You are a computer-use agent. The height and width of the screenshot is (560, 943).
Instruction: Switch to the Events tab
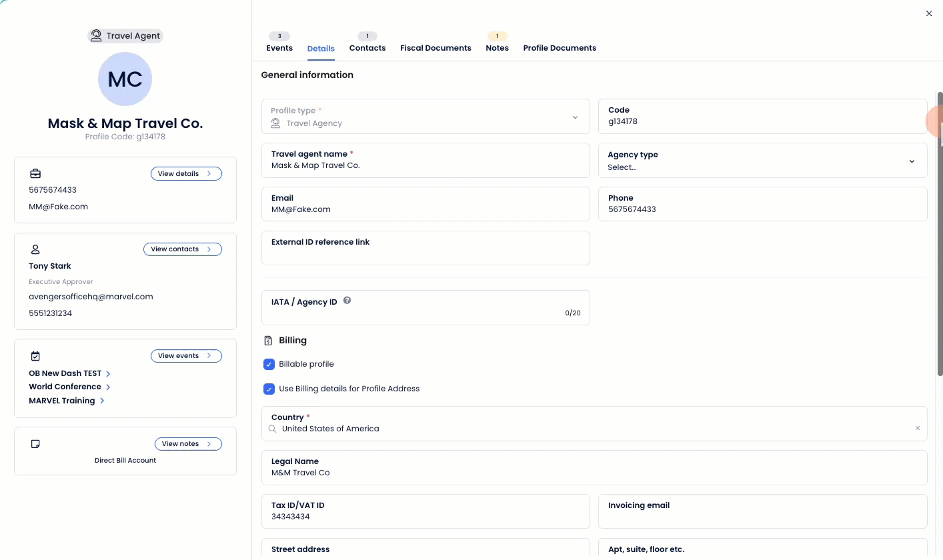(279, 48)
